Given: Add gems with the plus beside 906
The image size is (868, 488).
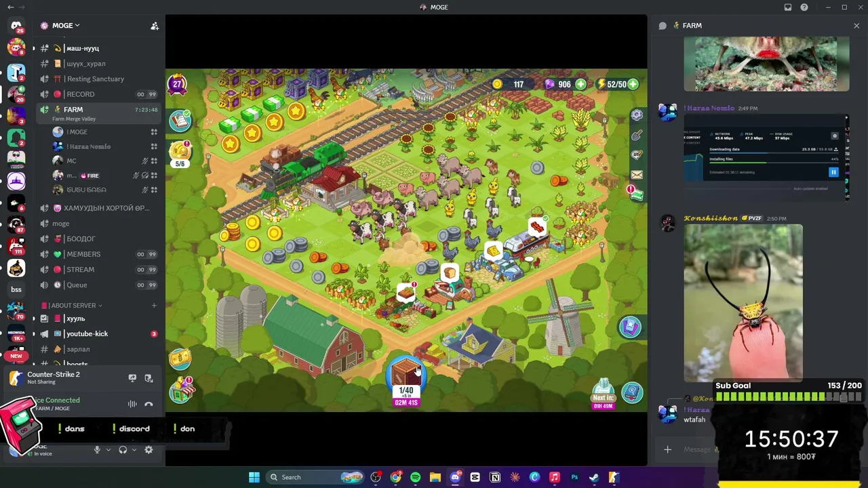Looking at the screenshot, I should click(x=581, y=84).
